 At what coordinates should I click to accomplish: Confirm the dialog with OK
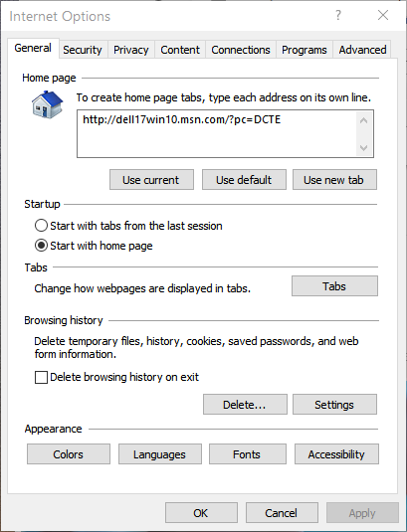201,513
